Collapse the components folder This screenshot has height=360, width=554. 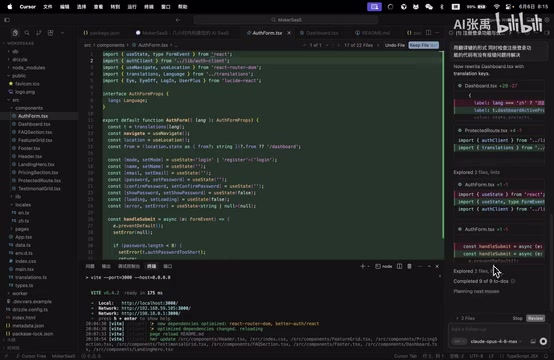click(x=29, y=108)
